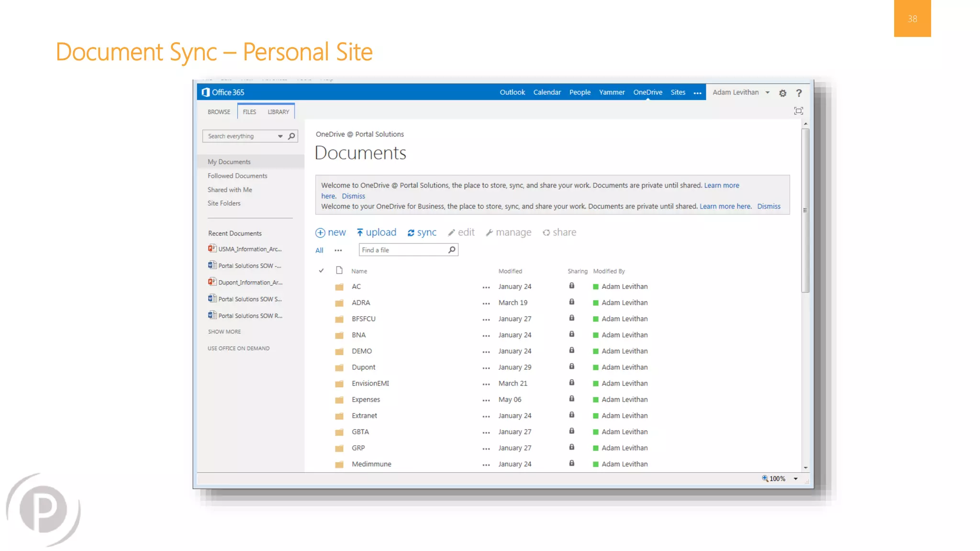The height and width of the screenshot is (551, 980).
Task: Click the search magnifier in Search everything
Action: click(291, 136)
